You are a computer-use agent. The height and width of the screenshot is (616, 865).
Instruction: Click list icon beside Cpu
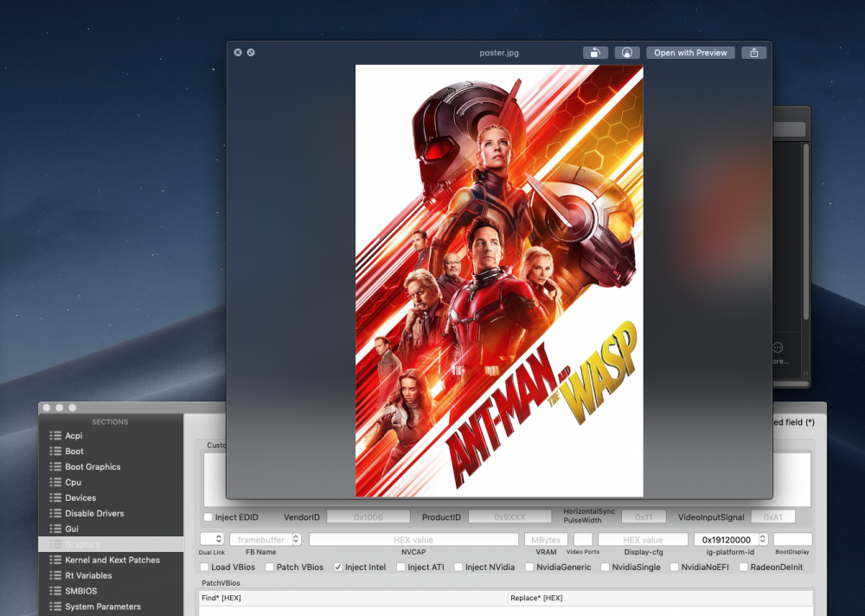tap(55, 482)
